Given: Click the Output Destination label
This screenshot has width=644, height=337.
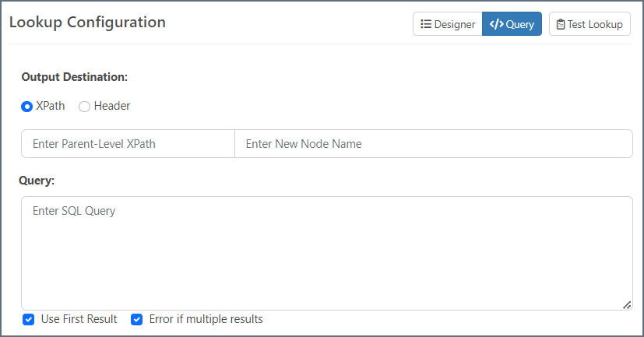Looking at the screenshot, I should tap(75, 77).
